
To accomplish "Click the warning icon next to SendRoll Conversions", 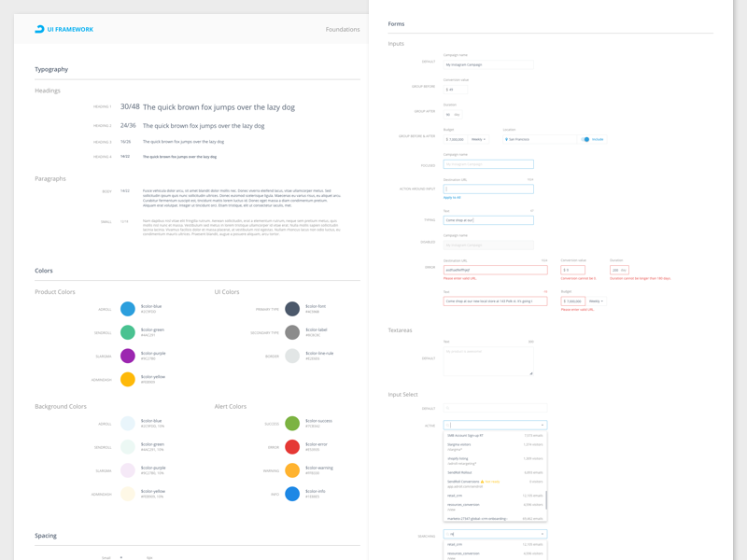I will 483,482.
